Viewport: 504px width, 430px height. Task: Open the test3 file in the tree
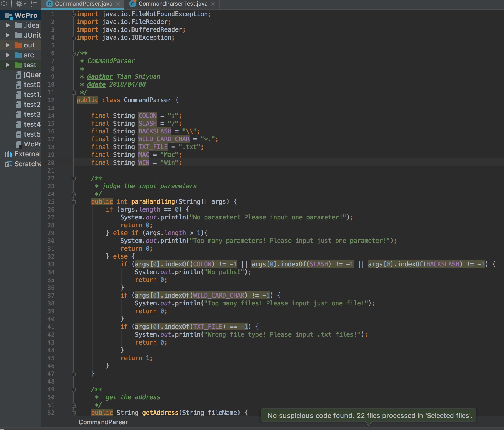28,114
